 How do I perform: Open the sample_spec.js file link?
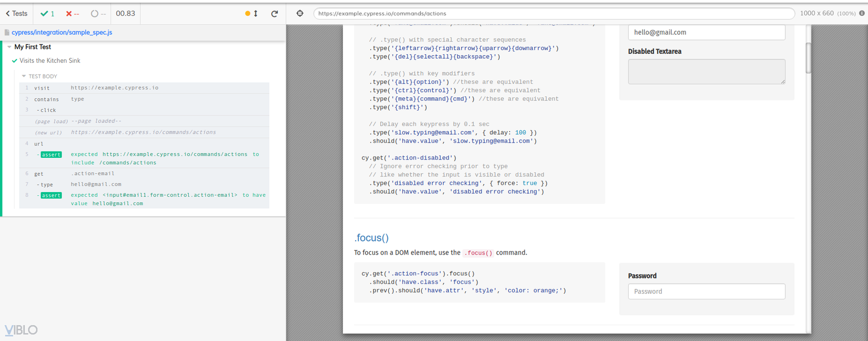click(62, 33)
